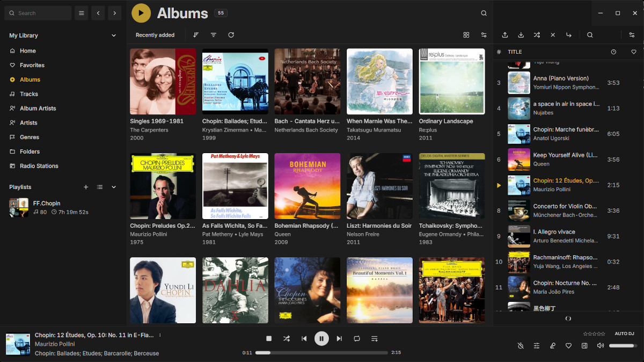
Task: Mute the volume speaker icon
Action: click(601, 346)
